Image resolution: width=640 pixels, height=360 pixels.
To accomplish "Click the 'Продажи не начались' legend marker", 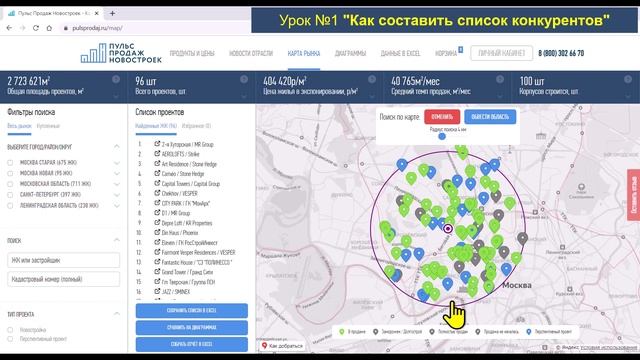I will click(478, 332).
